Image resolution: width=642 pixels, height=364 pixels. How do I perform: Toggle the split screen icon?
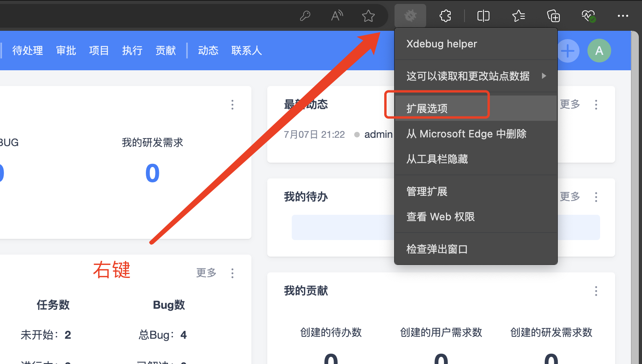click(483, 16)
